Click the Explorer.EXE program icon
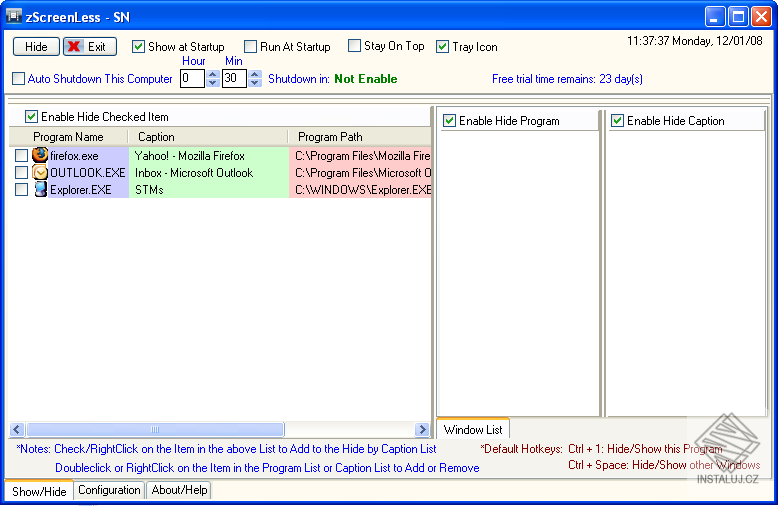The width and height of the screenshot is (778, 506). pyautogui.click(x=40, y=189)
